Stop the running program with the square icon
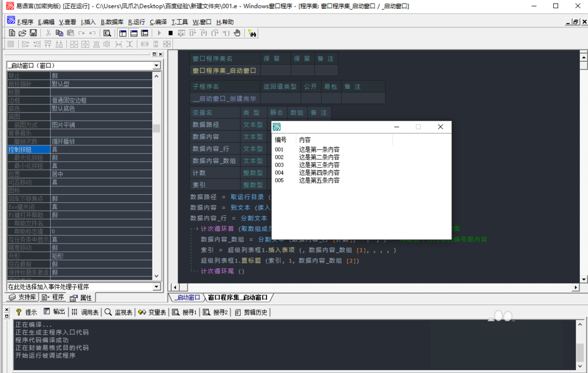 point(171,33)
